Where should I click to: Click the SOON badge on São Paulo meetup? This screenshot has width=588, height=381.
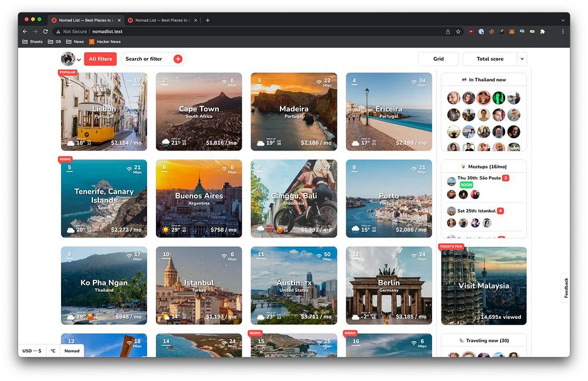coord(466,185)
